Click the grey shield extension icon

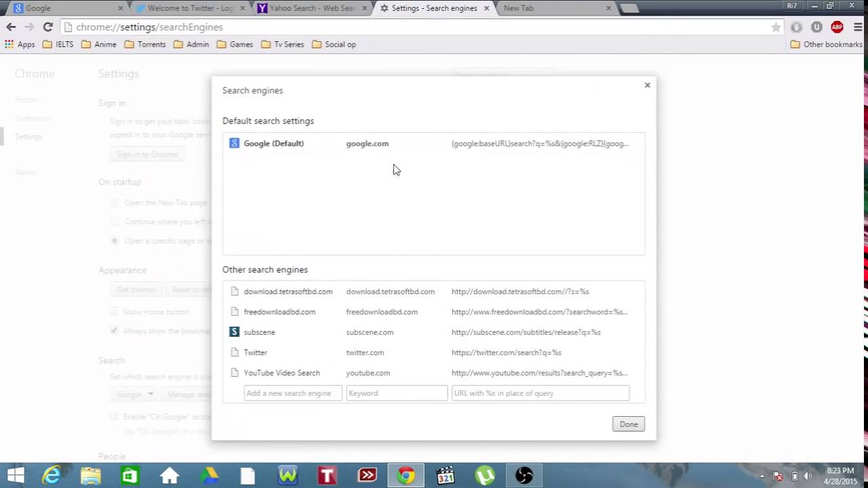click(796, 27)
